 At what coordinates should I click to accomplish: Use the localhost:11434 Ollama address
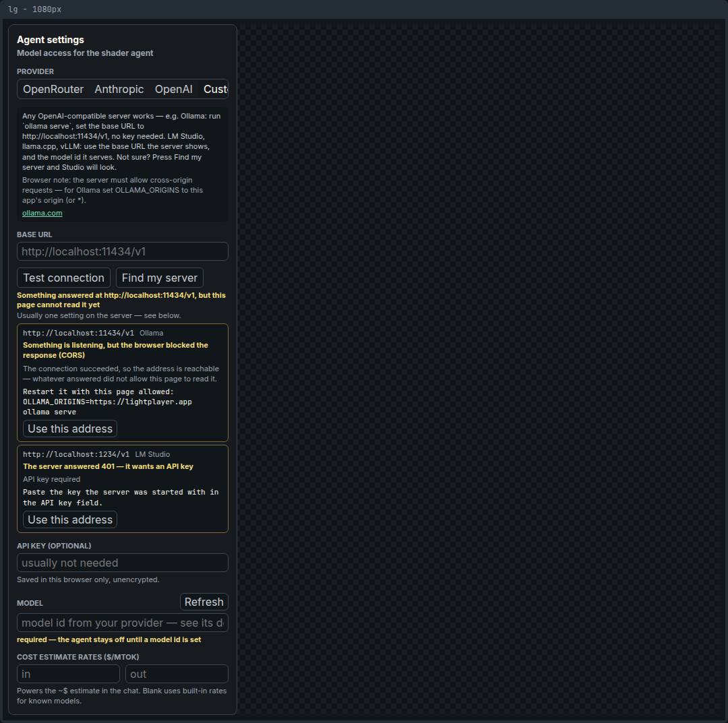pyautogui.click(x=70, y=429)
